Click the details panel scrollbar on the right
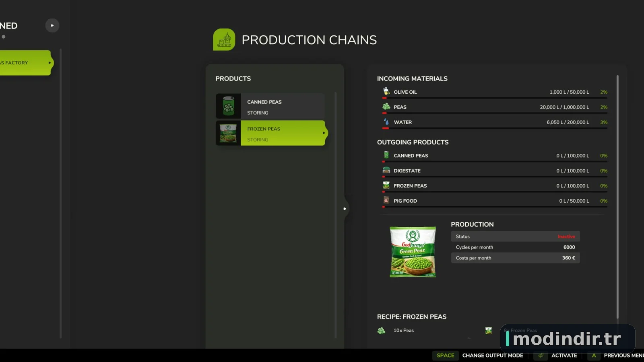Viewport: 644px width, 362px height. pyautogui.click(x=617, y=197)
